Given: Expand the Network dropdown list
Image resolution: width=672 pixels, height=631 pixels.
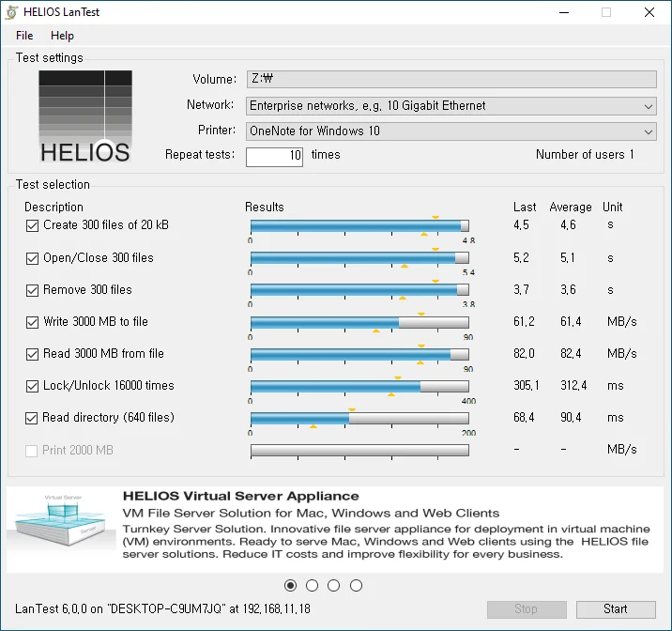Looking at the screenshot, I should pyautogui.click(x=648, y=106).
